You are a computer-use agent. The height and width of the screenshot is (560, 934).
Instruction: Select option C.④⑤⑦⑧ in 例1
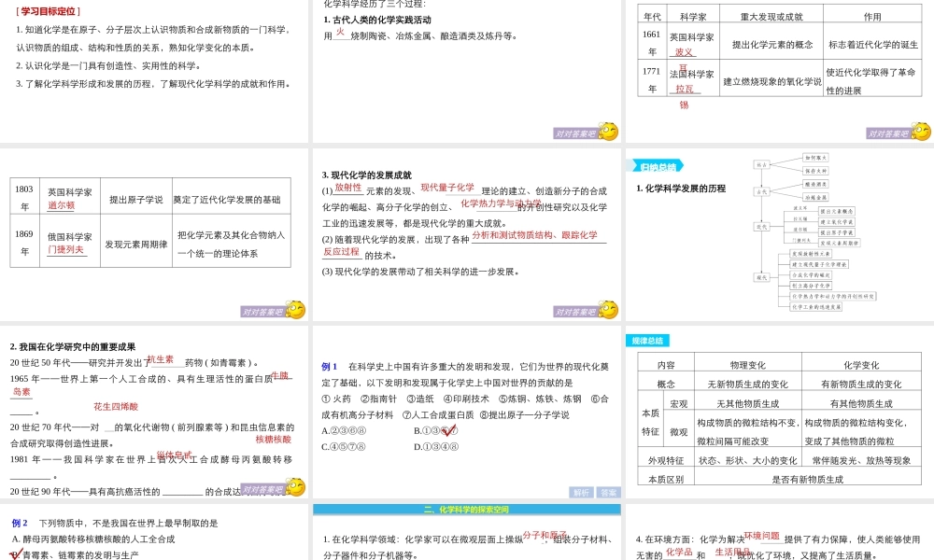[344, 446]
